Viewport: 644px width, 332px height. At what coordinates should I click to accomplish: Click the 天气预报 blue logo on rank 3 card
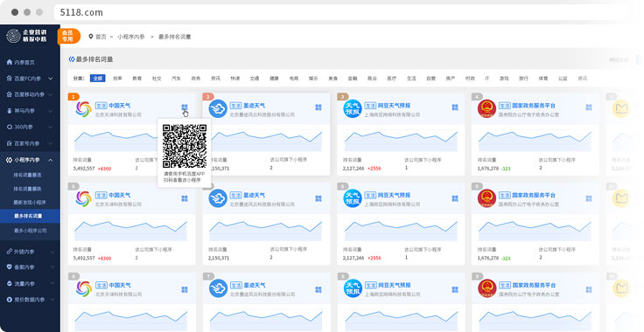353,109
